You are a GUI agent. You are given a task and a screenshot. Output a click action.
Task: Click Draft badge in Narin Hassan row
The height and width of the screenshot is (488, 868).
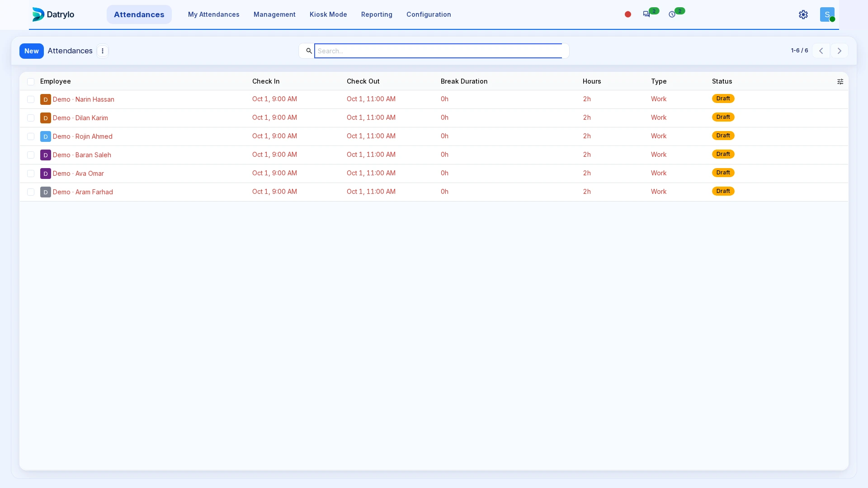[x=723, y=99]
